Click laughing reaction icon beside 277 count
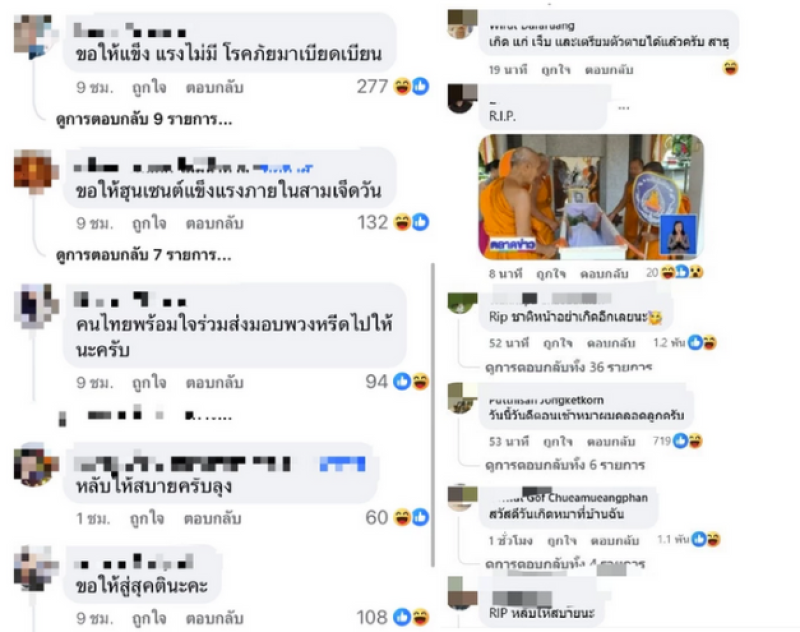800x632 pixels. pos(402,86)
